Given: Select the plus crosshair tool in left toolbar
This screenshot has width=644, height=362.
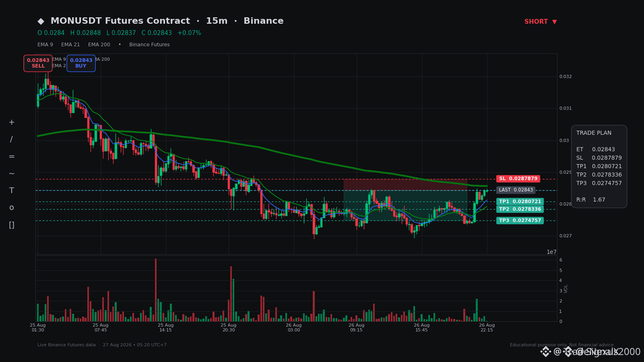Looking at the screenshot, I should click(x=12, y=122).
